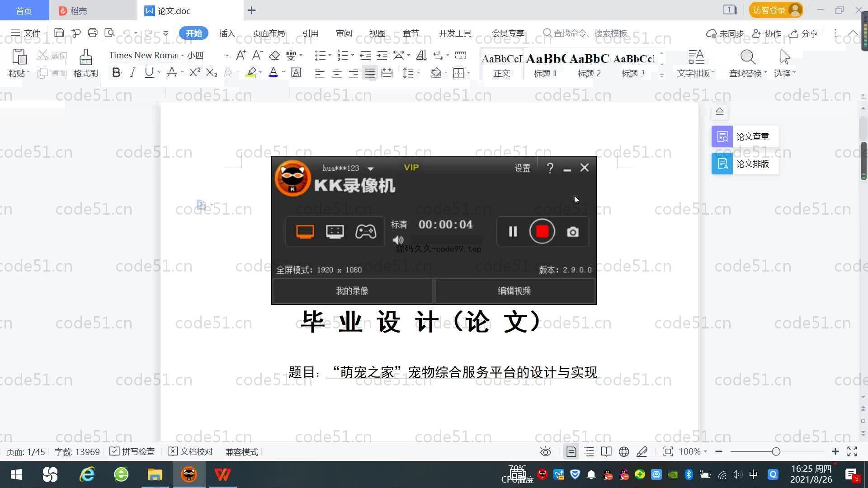The image size is (868, 488).
Task: Open WPS icon in Windows taskbar
Action: coord(222,474)
